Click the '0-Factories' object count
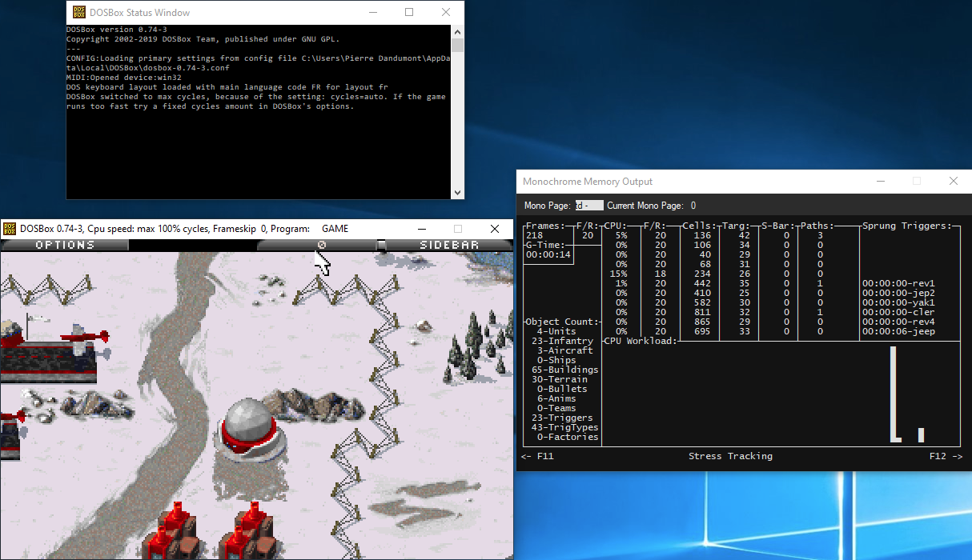Screen dimensions: 972x560 568,437
